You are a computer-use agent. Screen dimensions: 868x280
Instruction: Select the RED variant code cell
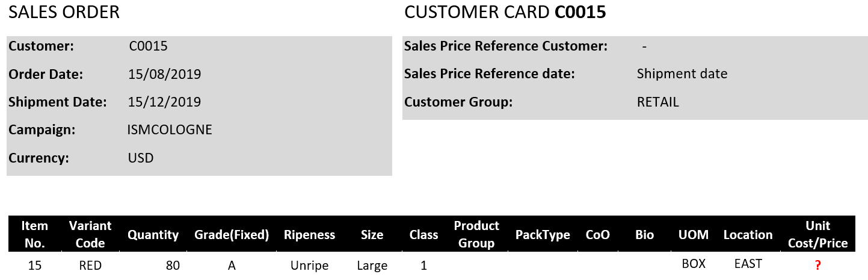[x=90, y=266]
